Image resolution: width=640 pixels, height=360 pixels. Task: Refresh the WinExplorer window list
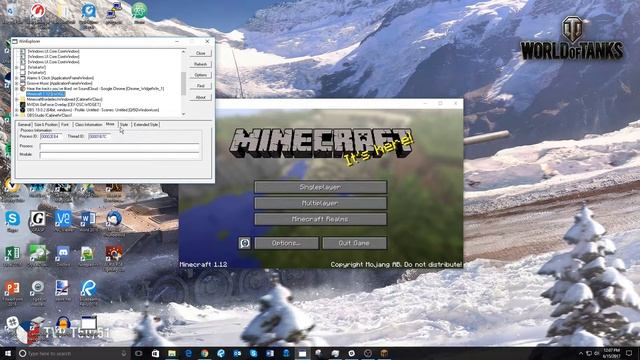[x=200, y=64]
